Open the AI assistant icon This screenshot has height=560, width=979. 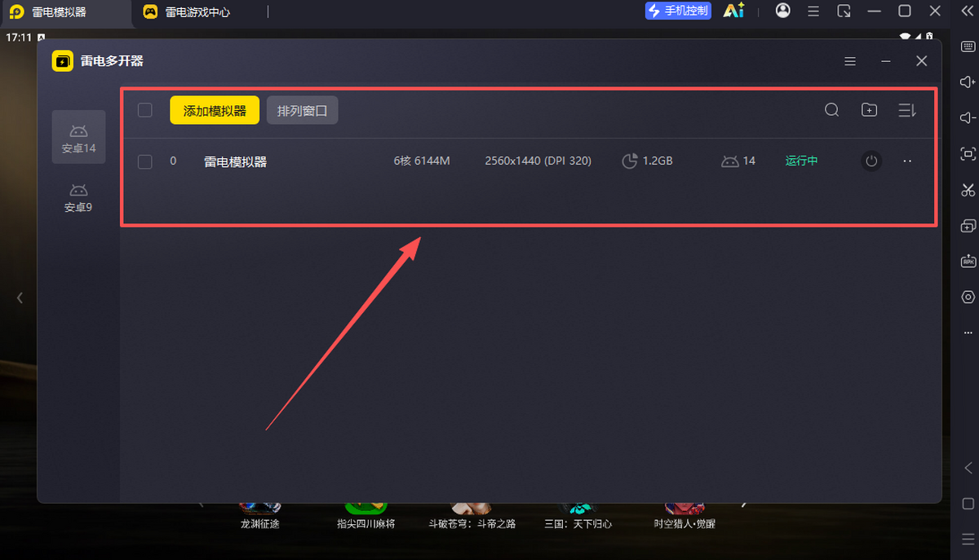pos(734,11)
